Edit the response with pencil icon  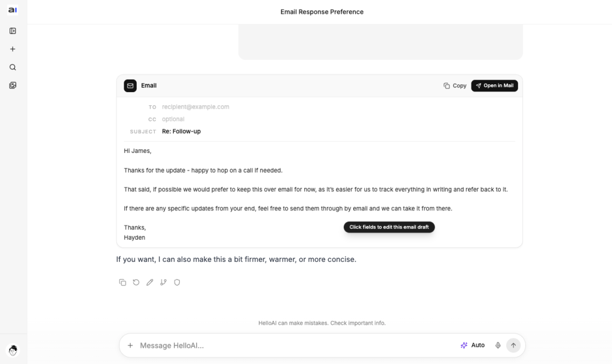(x=149, y=283)
